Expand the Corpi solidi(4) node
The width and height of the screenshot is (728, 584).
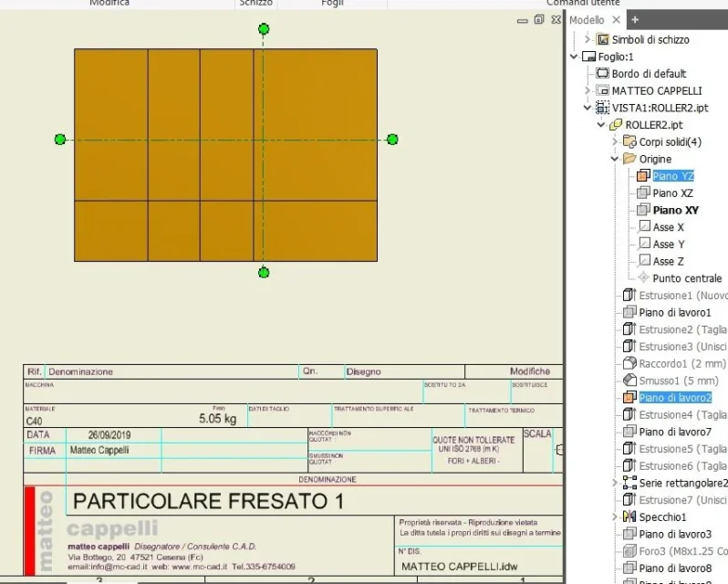pyautogui.click(x=615, y=141)
